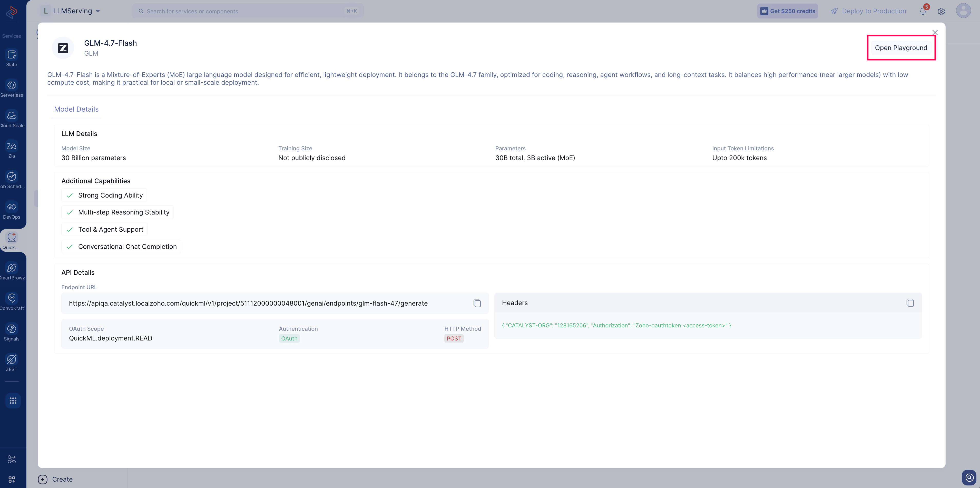Click the 30B total, 3B active value
Image resolution: width=980 pixels, height=488 pixels.
pyautogui.click(x=535, y=158)
